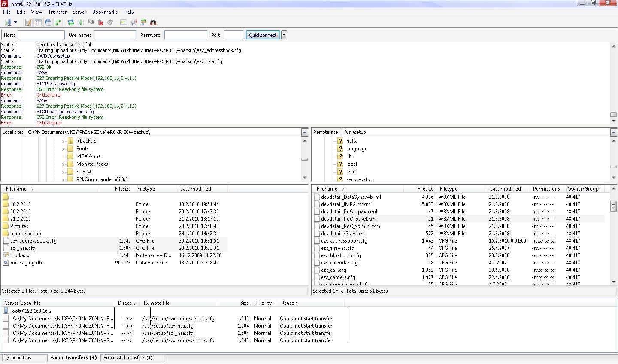Click the local tree scrollbar thumb
The width and height of the screenshot is (618, 364).
(305, 159)
